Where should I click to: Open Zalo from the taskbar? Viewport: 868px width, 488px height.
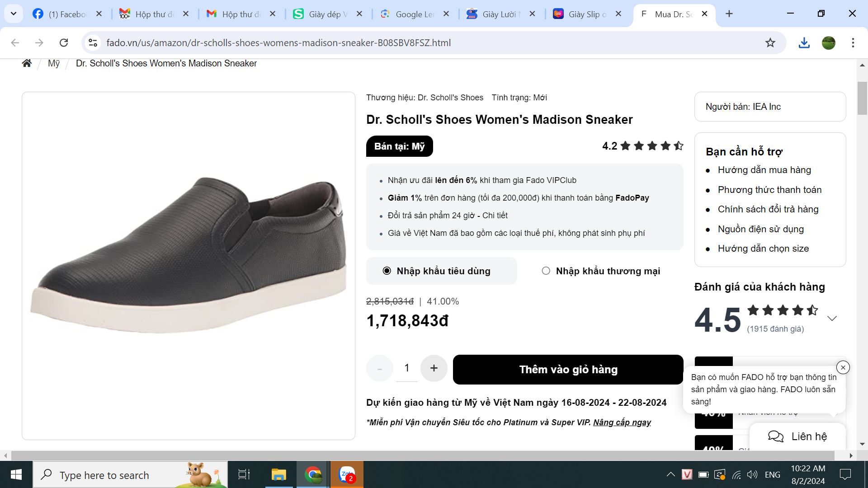pos(347,475)
